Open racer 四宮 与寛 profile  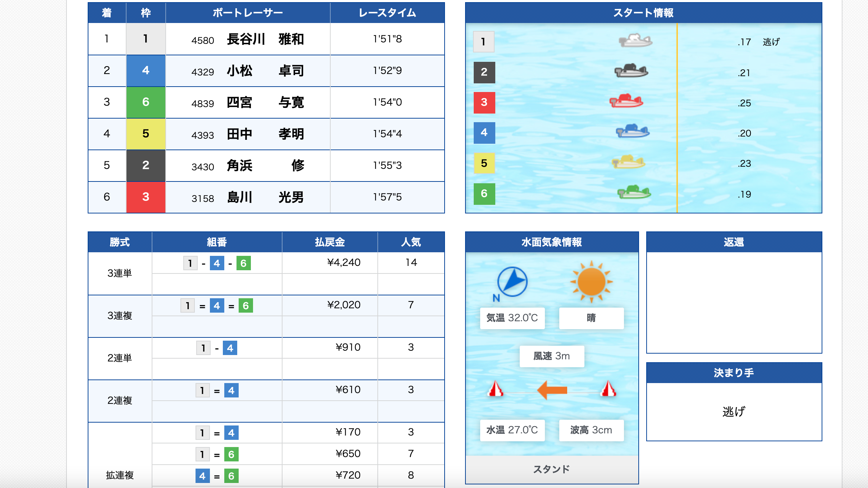(x=265, y=102)
